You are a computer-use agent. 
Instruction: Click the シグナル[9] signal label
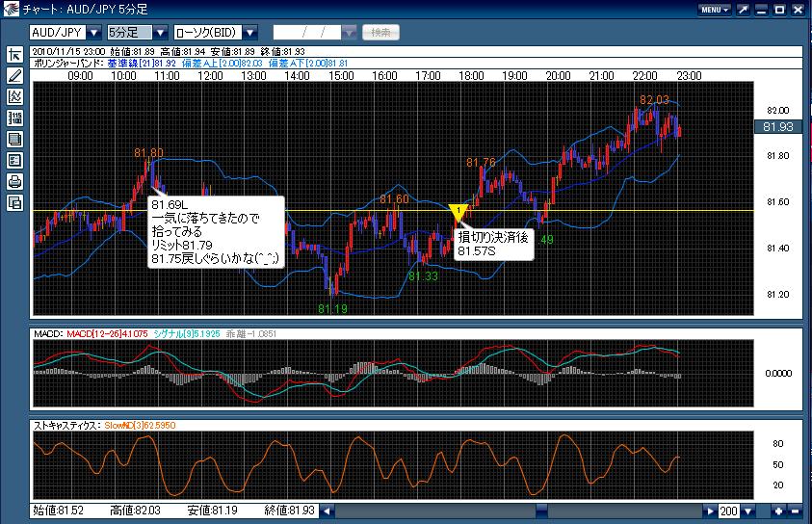(187, 334)
